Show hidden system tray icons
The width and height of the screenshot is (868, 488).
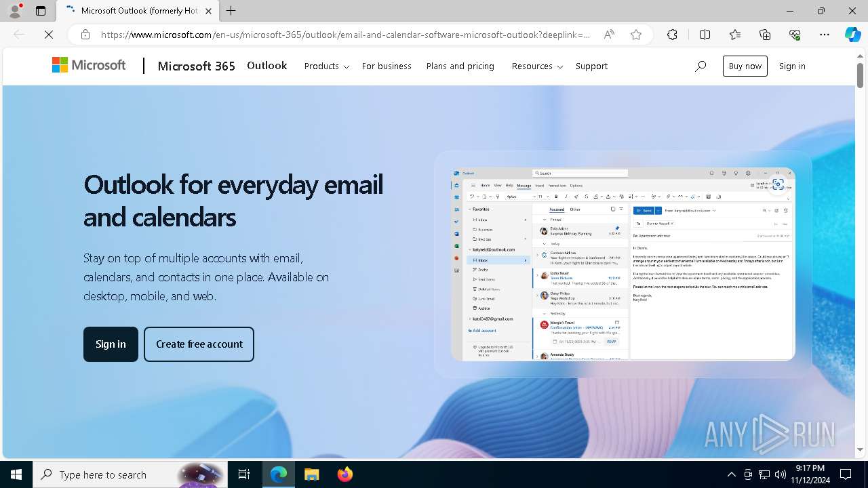731,474
